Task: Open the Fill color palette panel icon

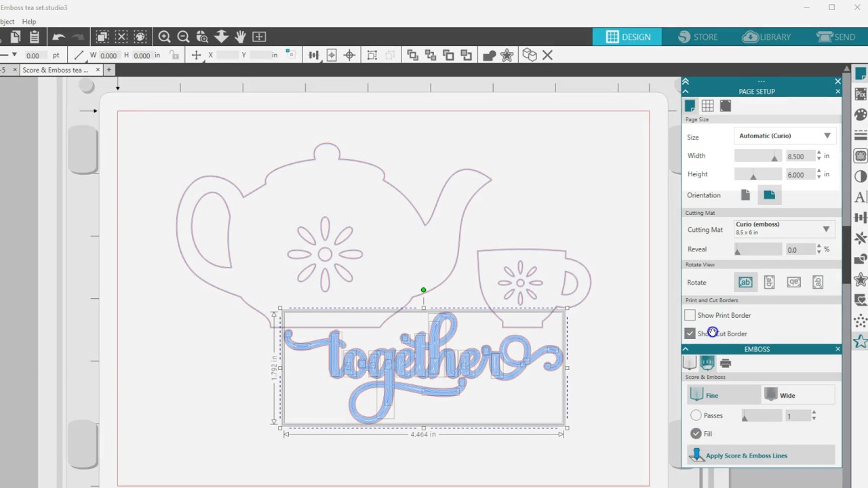Action: (x=861, y=115)
